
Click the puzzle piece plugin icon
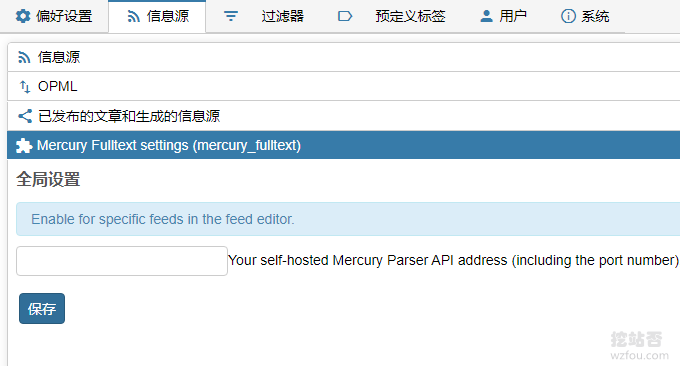[x=24, y=145]
